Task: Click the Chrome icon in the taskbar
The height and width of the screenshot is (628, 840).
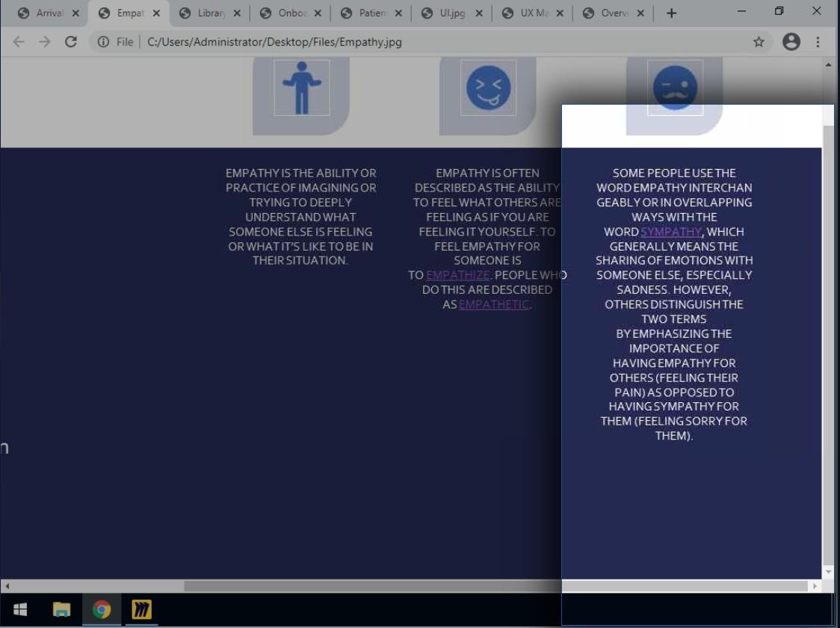Action: pyautogui.click(x=101, y=609)
